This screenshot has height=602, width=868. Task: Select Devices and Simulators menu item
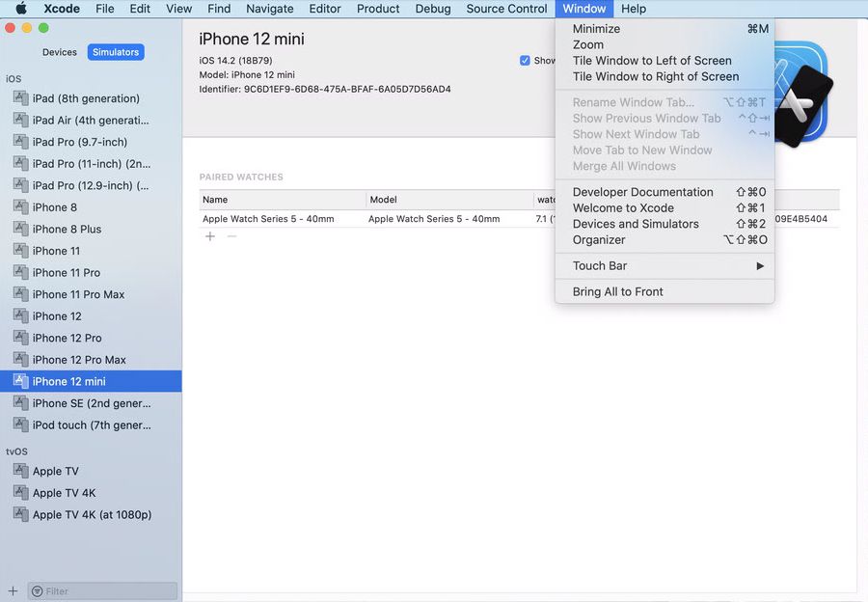(x=665, y=224)
